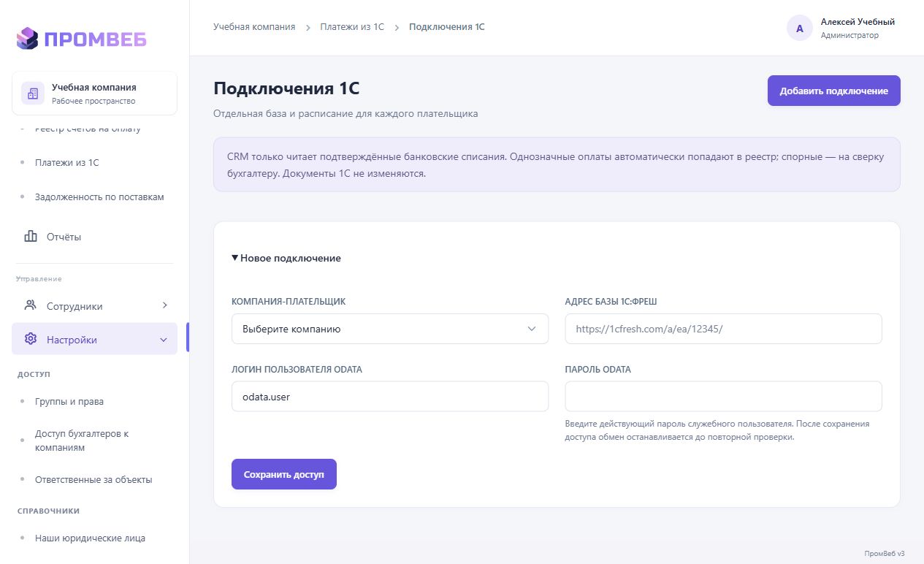Viewport: 924px width, 564px height.
Task: Collapse the Настройки submenu chevron
Action: tap(164, 340)
